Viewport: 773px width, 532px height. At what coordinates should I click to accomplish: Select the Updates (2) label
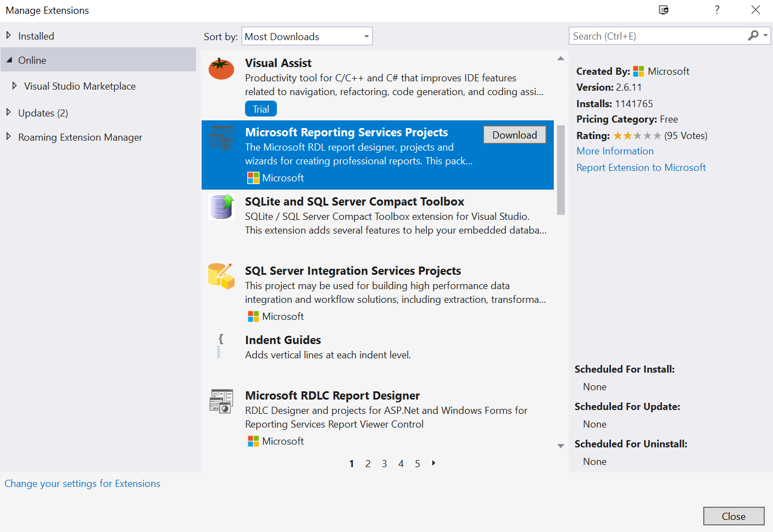[43, 113]
